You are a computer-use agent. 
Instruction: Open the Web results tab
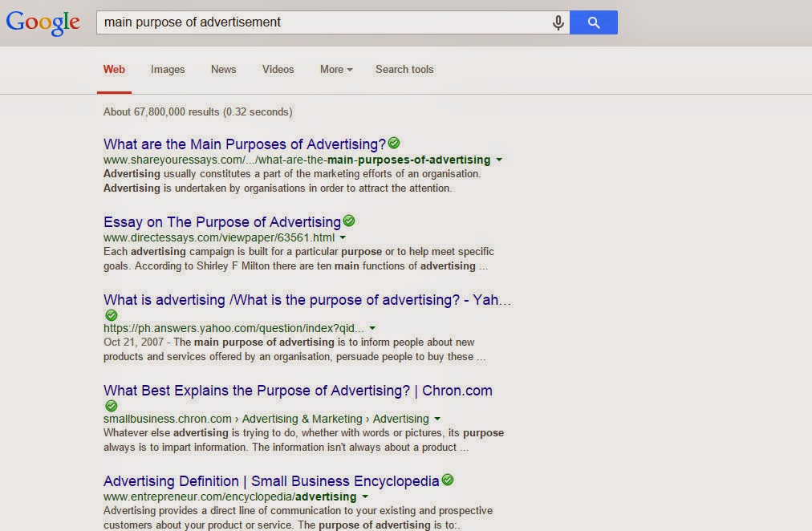[114, 69]
